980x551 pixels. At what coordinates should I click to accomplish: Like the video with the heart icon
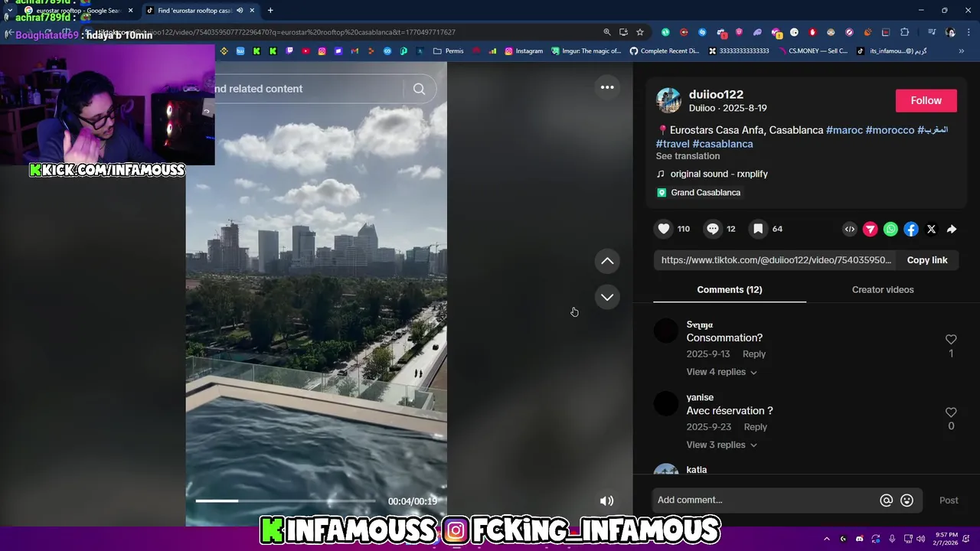[664, 229]
